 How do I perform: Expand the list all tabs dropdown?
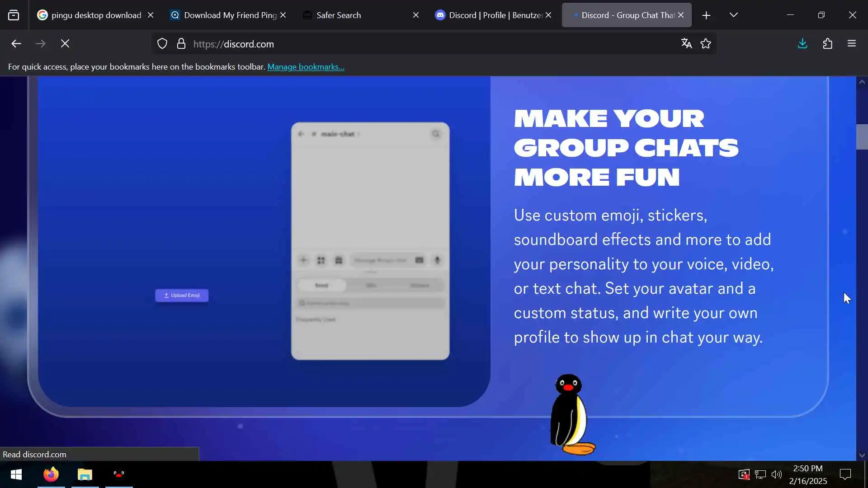point(734,15)
